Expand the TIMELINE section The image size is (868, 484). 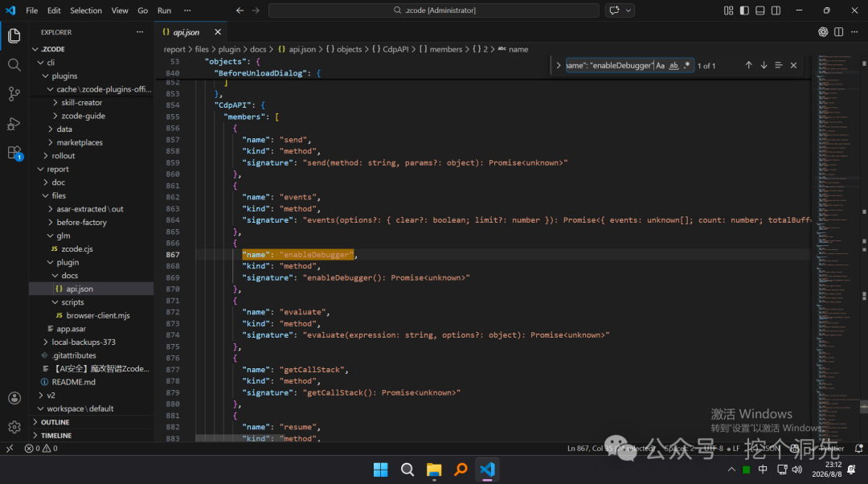[92, 435]
